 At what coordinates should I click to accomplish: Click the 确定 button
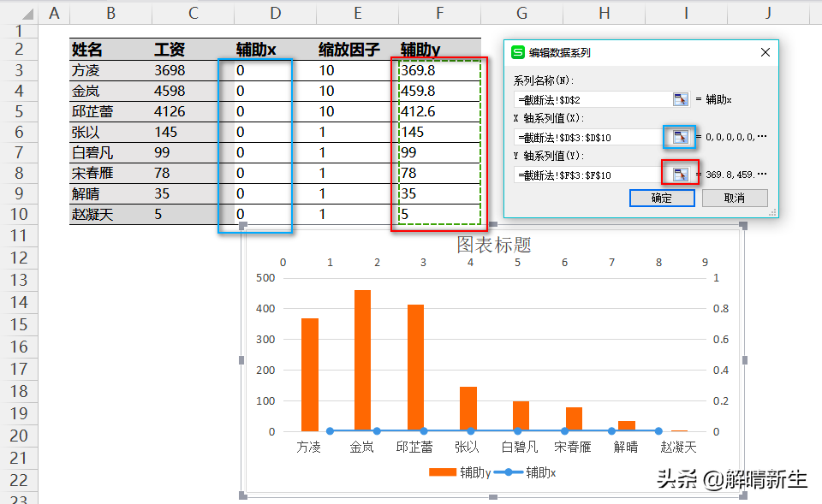662,198
